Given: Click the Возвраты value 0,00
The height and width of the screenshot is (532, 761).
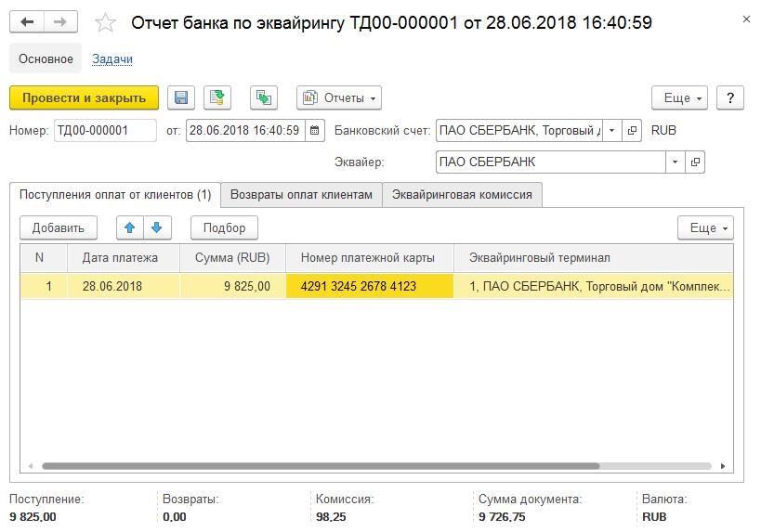Looking at the screenshot, I should tap(175, 517).
